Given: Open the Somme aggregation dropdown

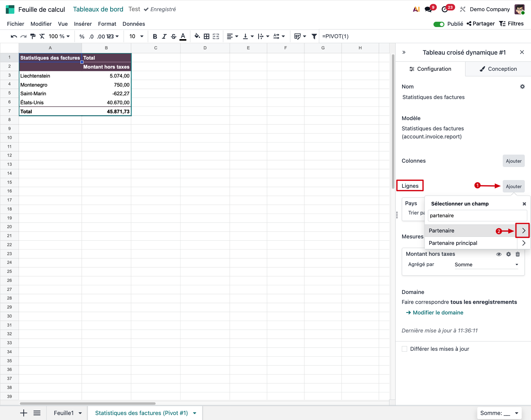Looking at the screenshot, I should tap(486, 264).
